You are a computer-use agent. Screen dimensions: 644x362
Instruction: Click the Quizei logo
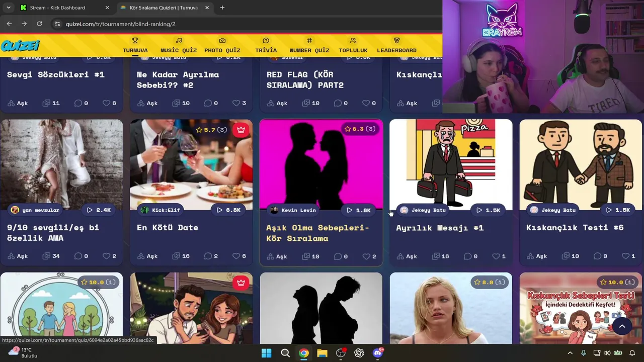click(20, 46)
